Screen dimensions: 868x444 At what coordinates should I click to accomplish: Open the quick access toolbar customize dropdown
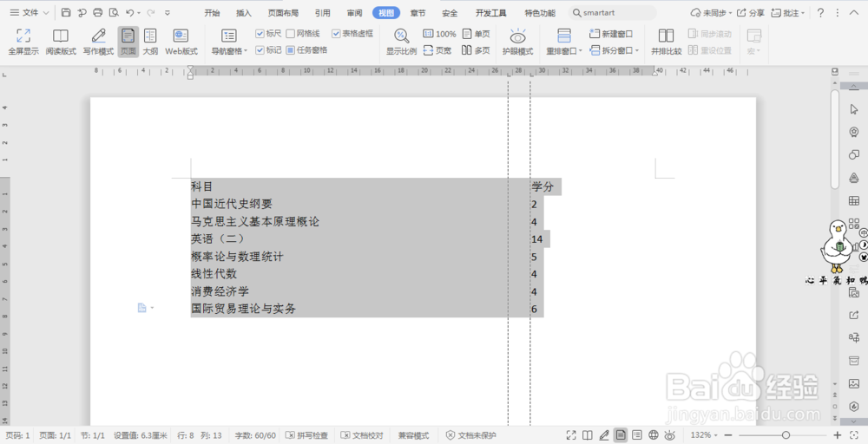pyautogui.click(x=168, y=13)
